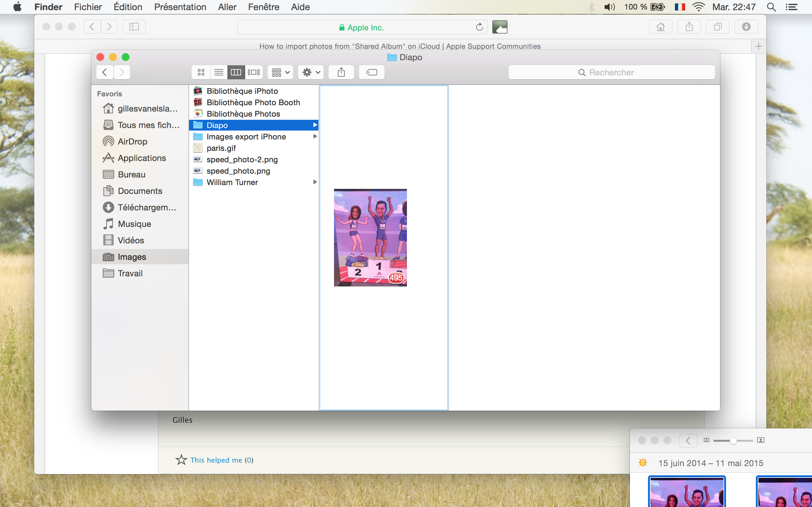Switch Finder to icon view
Screen dimensions: 812x507
201,72
